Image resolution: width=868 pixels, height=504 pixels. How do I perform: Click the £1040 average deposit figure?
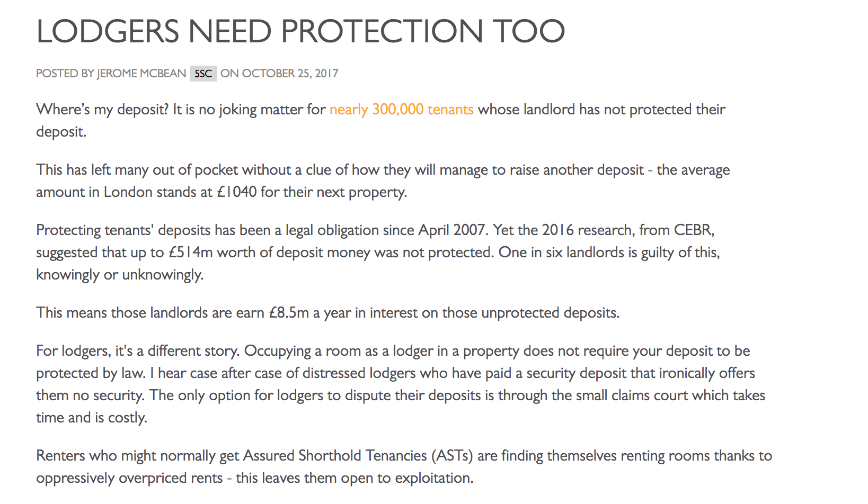[237, 192]
